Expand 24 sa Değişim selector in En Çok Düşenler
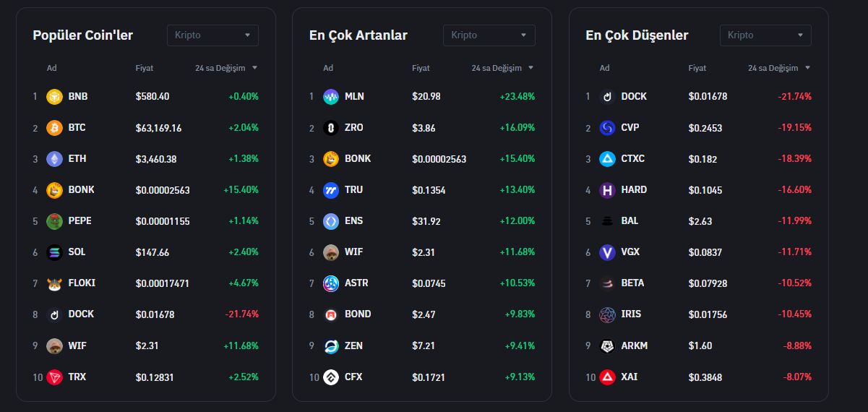 coord(779,68)
